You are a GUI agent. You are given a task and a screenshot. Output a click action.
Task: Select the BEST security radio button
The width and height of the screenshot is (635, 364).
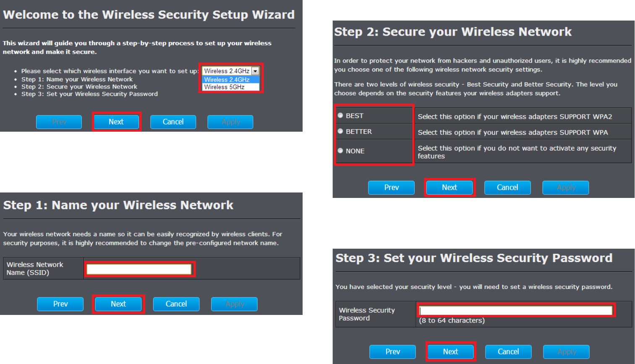coord(340,115)
